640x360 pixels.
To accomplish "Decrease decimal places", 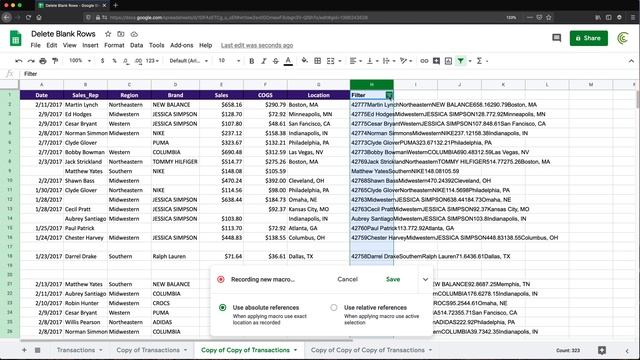I will pos(126,61).
